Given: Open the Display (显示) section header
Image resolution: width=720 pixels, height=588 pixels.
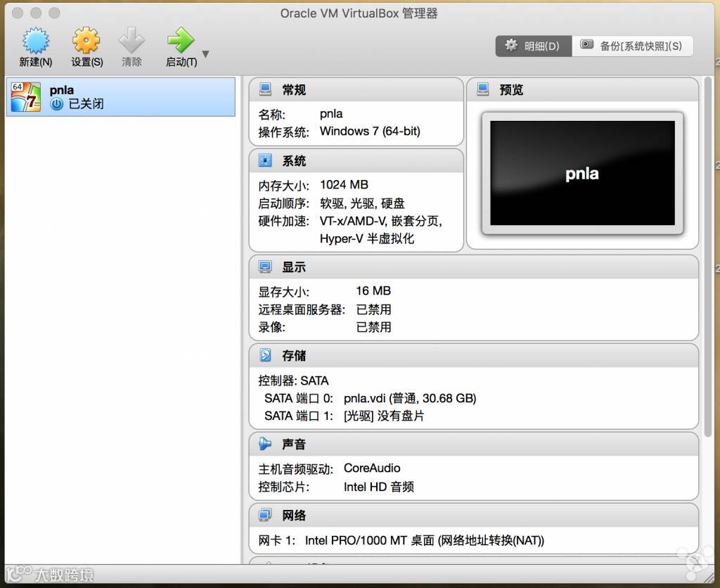Looking at the screenshot, I should click(473, 267).
